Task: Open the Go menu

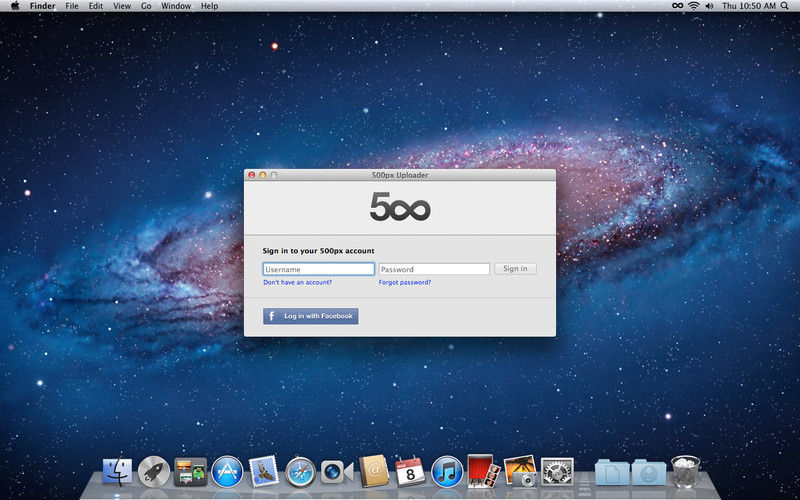Action: click(146, 6)
